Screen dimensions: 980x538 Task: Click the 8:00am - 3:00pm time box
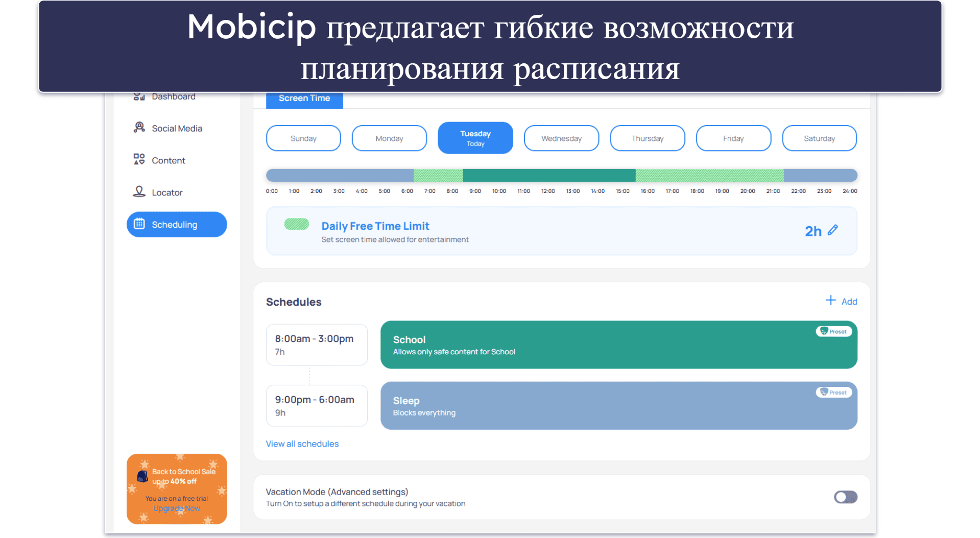[x=317, y=345]
